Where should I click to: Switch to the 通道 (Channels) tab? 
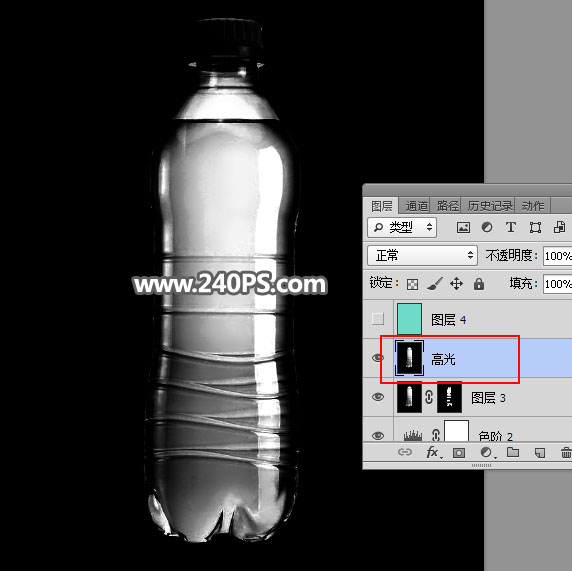[x=416, y=206]
